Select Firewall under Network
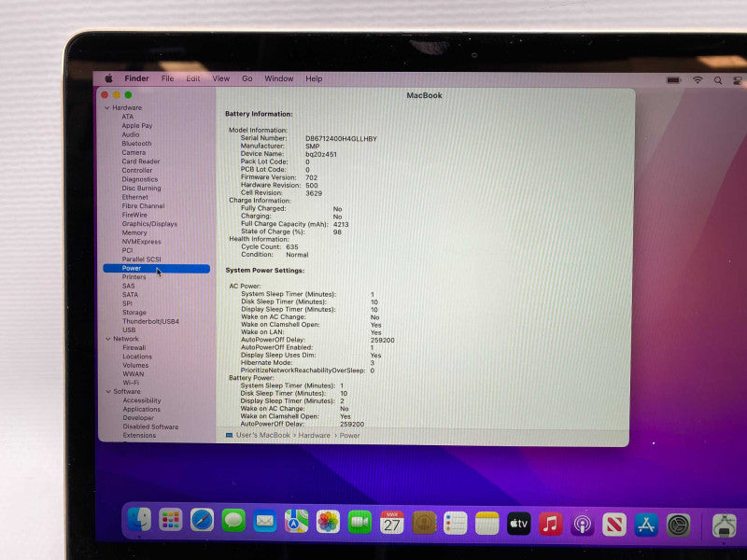747x560 pixels. coord(134,347)
